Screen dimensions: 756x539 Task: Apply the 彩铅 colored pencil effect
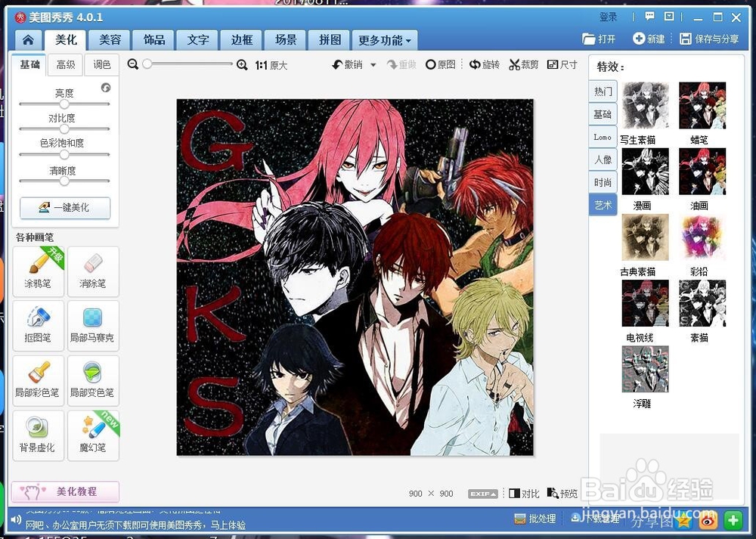coord(702,237)
